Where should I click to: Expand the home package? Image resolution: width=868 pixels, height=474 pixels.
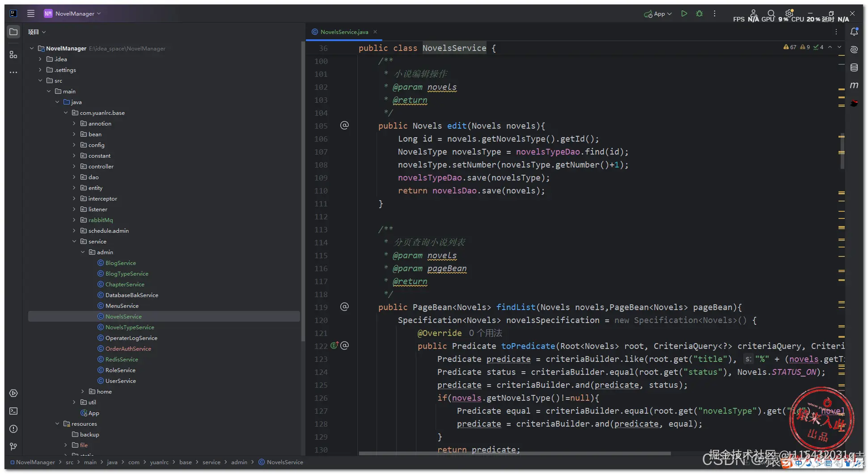point(83,391)
